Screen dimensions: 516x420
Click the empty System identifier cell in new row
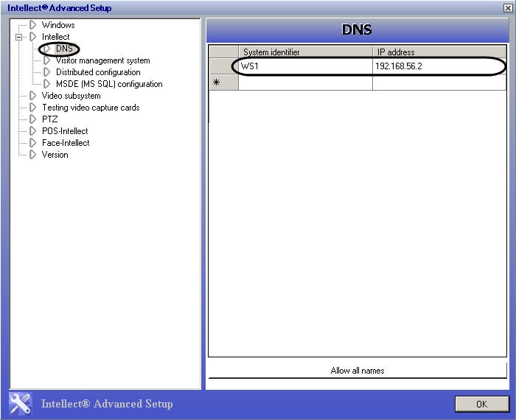point(305,83)
